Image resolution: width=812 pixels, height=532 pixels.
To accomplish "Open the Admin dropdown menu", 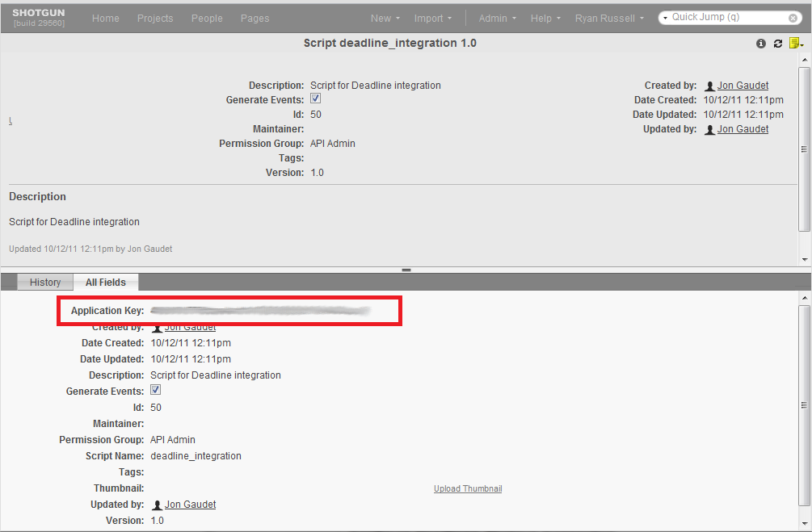I will coord(497,18).
